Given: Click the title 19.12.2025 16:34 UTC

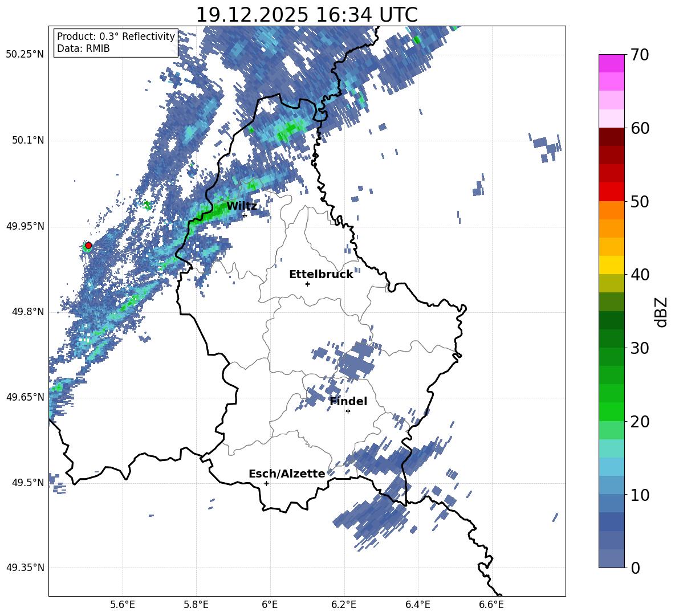Looking at the screenshot, I should [307, 15].
